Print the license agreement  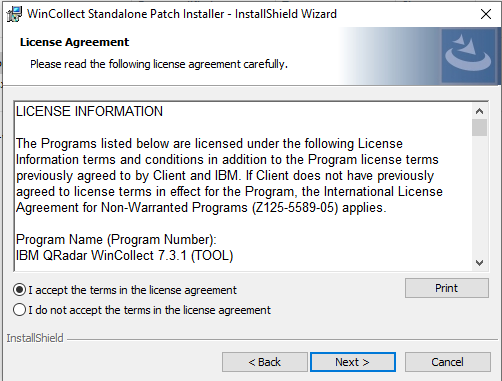[447, 288]
